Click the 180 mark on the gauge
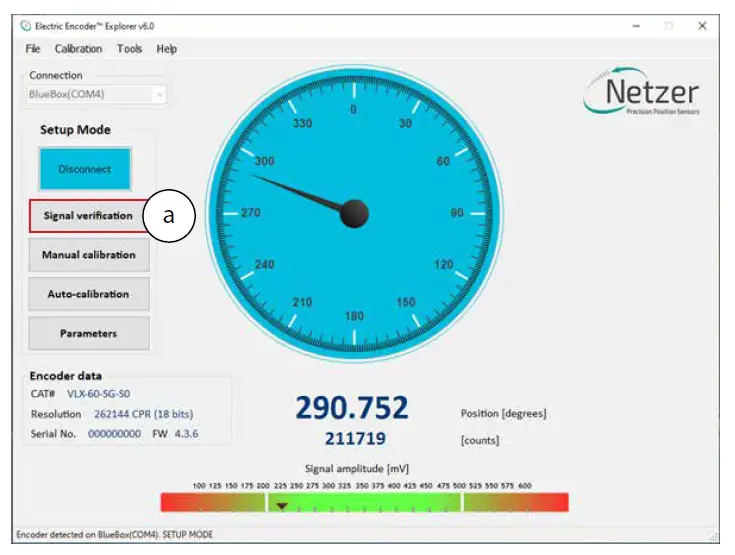Screen dimensions: 735x555 pos(354,316)
